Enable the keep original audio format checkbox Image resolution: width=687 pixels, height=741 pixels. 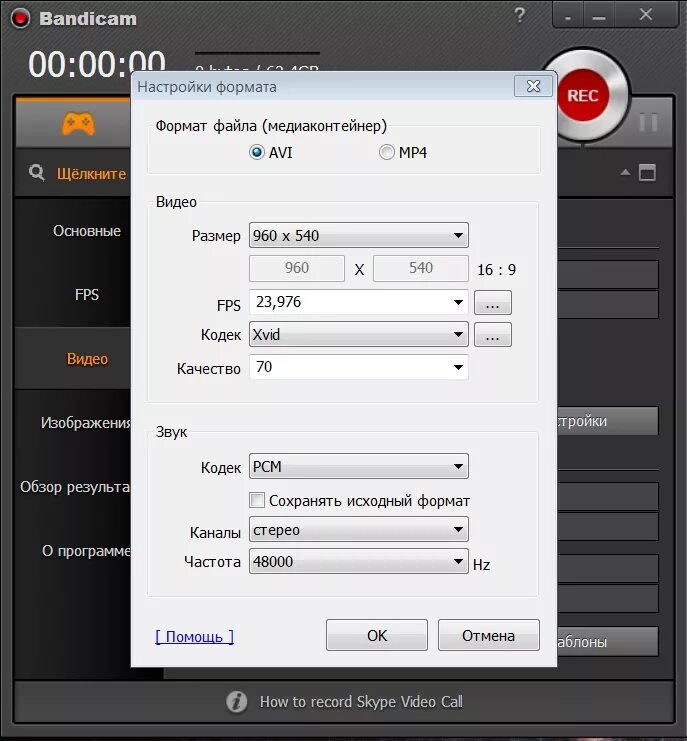point(257,500)
